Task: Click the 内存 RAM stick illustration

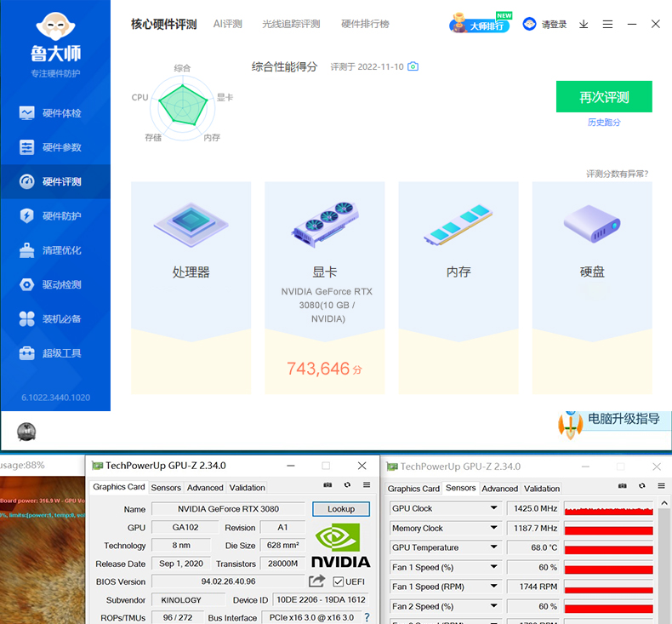Action: coord(458,224)
